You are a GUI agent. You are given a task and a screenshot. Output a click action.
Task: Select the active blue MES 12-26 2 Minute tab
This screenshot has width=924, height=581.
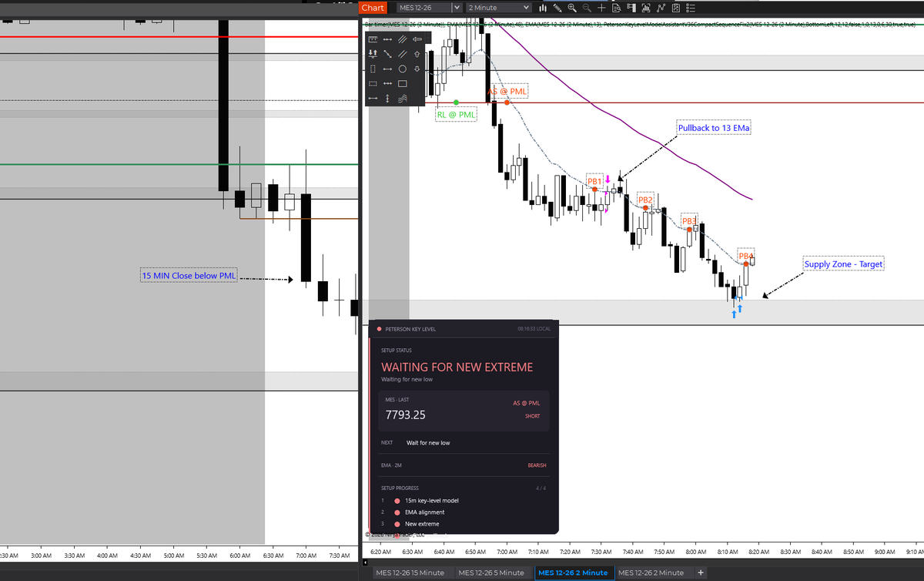[573, 573]
